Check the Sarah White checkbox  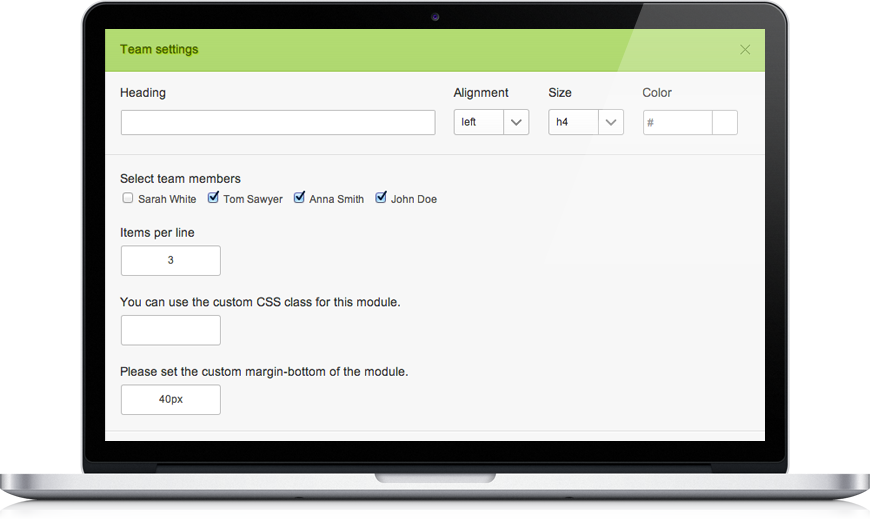[128, 198]
